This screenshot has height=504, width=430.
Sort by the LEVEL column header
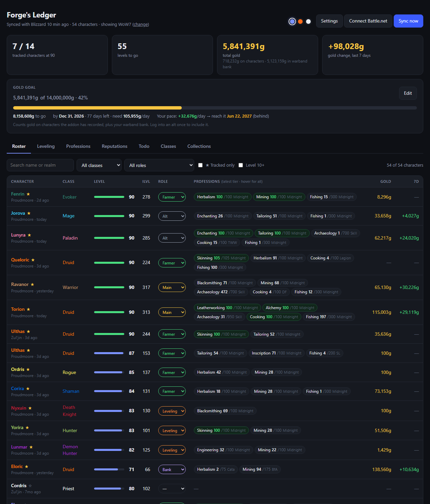pyautogui.click(x=99, y=182)
